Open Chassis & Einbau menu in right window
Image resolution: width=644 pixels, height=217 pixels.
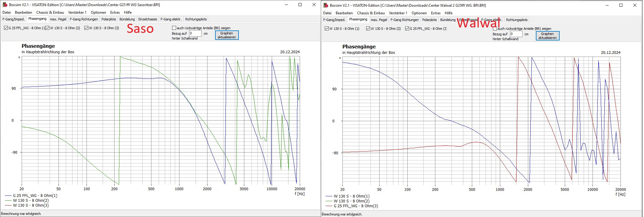click(x=371, y=13)
